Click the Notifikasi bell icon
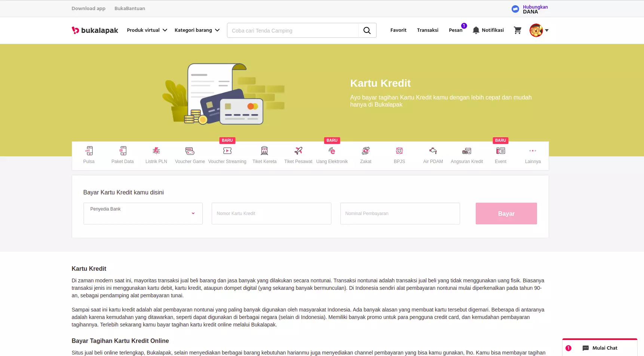 [x=476, y=30]
